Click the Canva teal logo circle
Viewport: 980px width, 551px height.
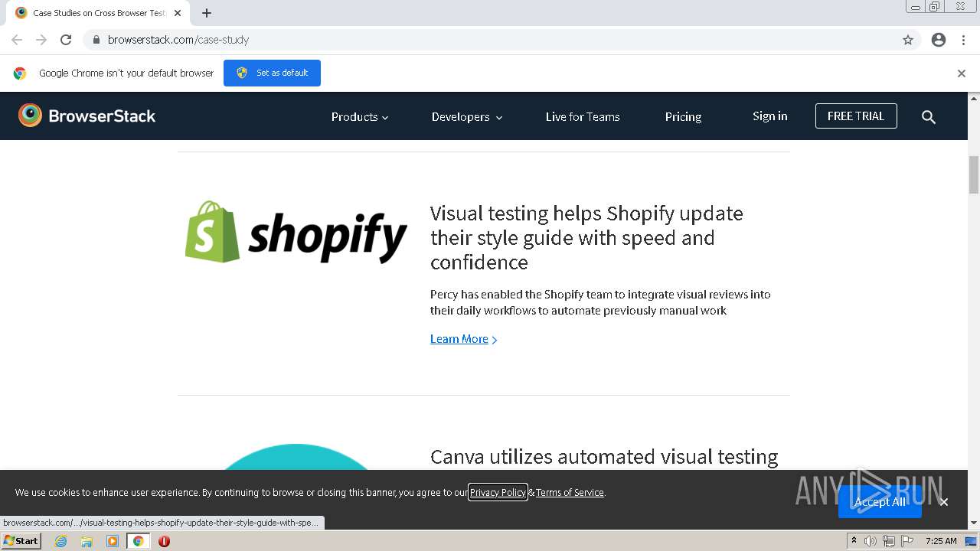click(x=296, y=457)
